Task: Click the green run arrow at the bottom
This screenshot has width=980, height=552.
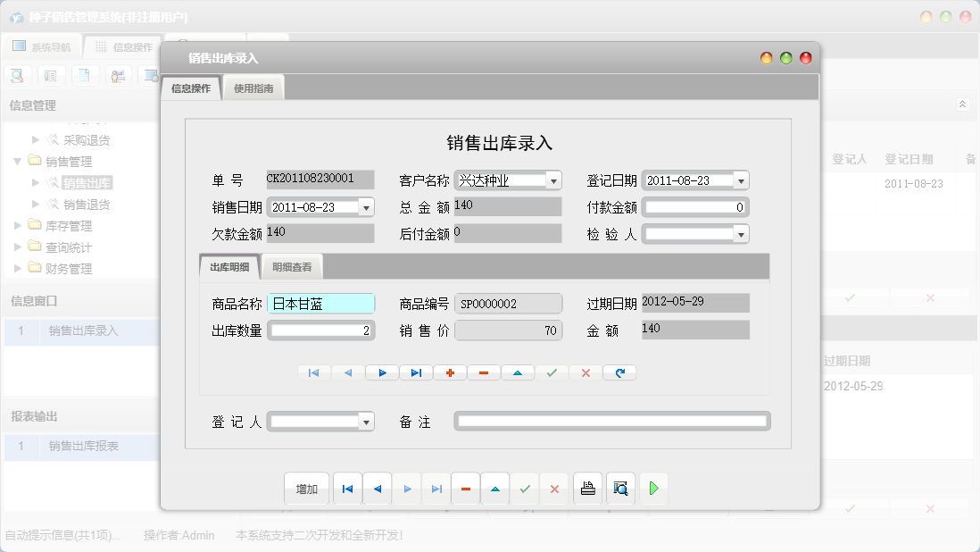Action: (x=652, y=488)
